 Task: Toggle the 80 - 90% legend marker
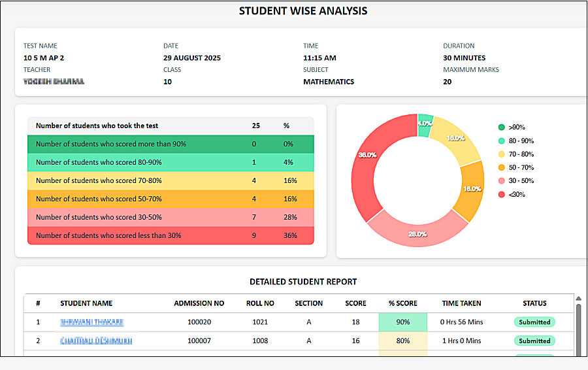[502, 141]
